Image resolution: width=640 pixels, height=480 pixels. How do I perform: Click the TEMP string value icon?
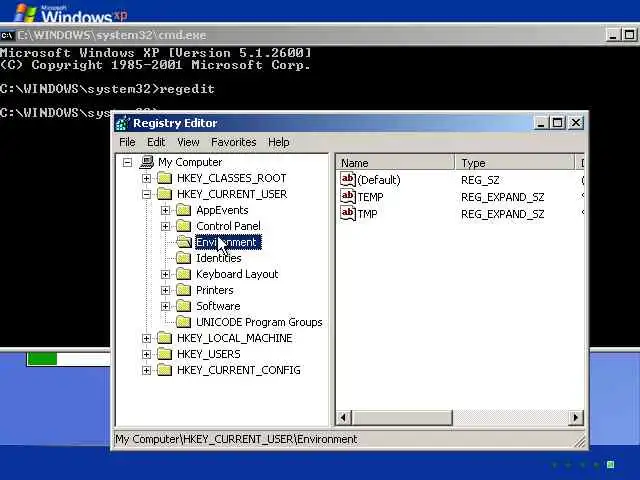pyautogui.click(x=348, y=196)
